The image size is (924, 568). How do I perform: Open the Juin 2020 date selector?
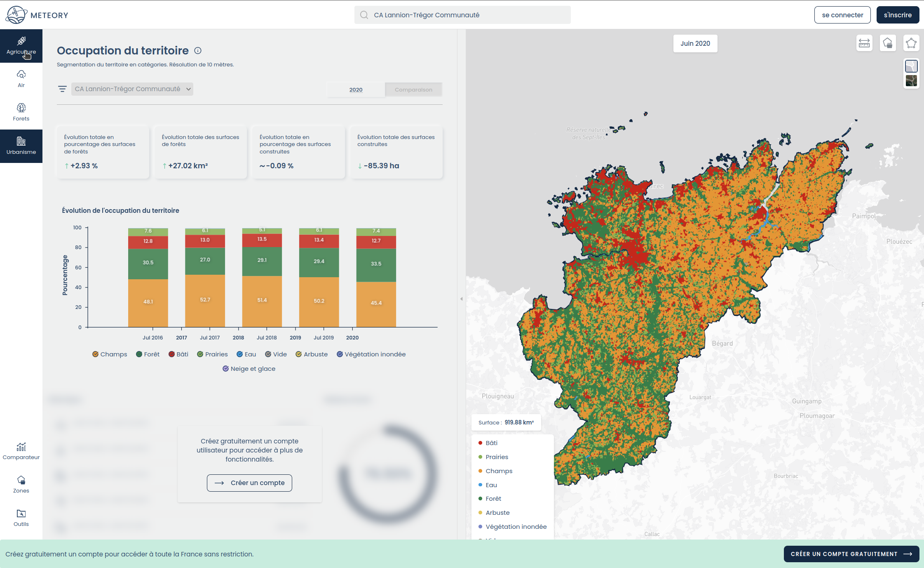tap(695, 43)
